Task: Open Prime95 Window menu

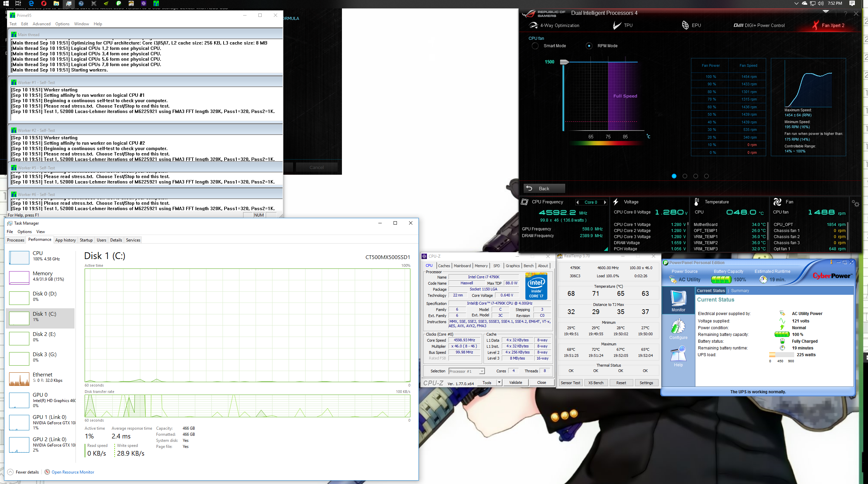Action: click(x=81, y=24)
